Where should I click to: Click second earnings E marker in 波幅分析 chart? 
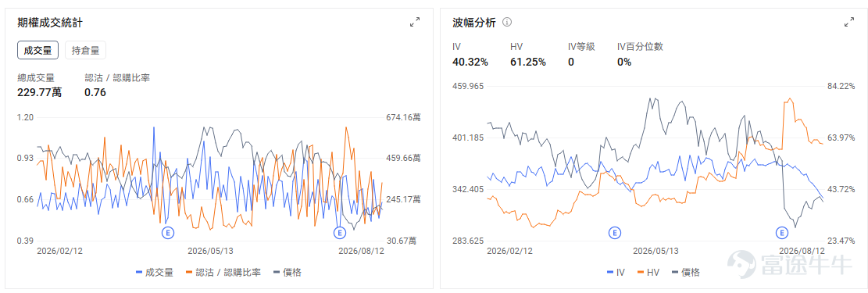(x=782, y=233)
